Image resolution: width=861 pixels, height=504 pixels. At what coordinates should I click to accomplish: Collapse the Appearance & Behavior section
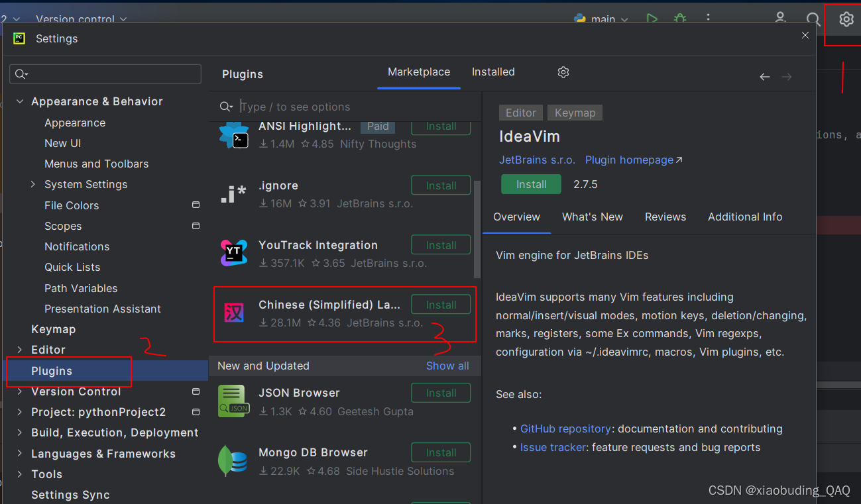pyautogui.click(x=20, y=101)
